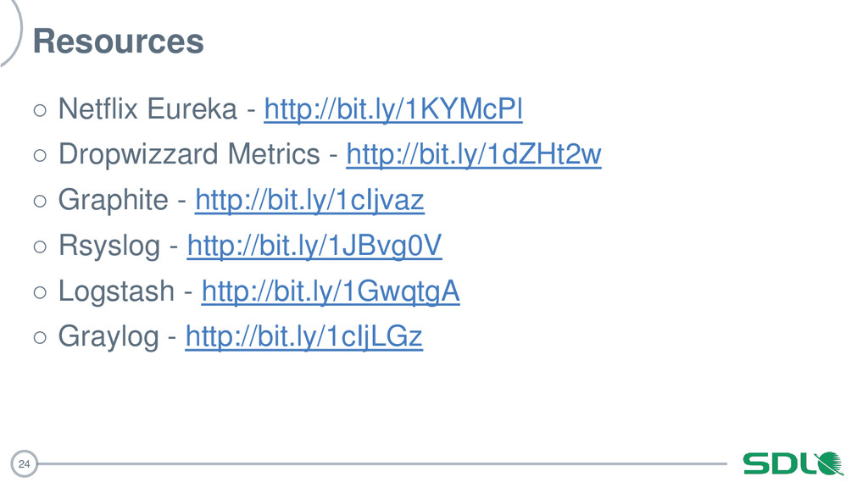This screenshot has width=868, height=488.
Task: Click the bullet circle beside Graylog
Action: [x=40, y=337]
